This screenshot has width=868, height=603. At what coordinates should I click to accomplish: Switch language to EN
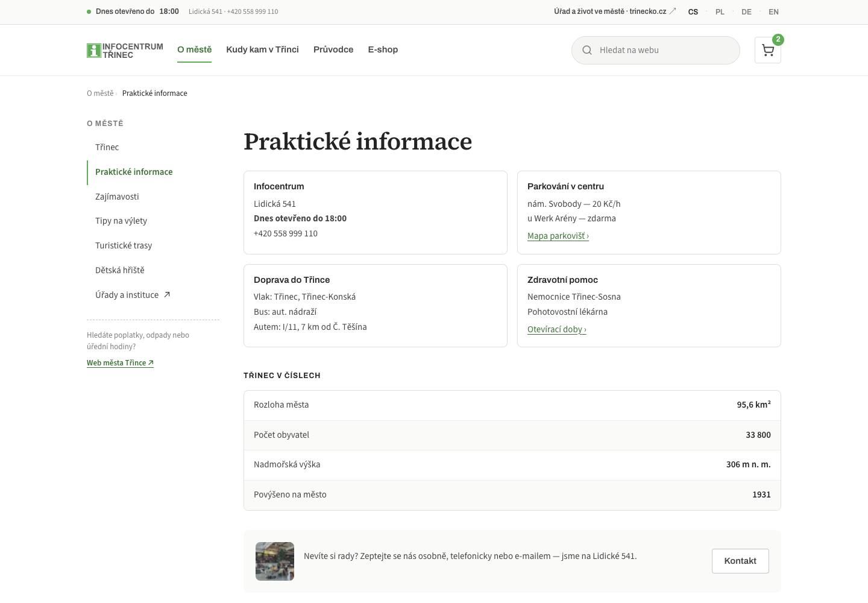[773, 11]
